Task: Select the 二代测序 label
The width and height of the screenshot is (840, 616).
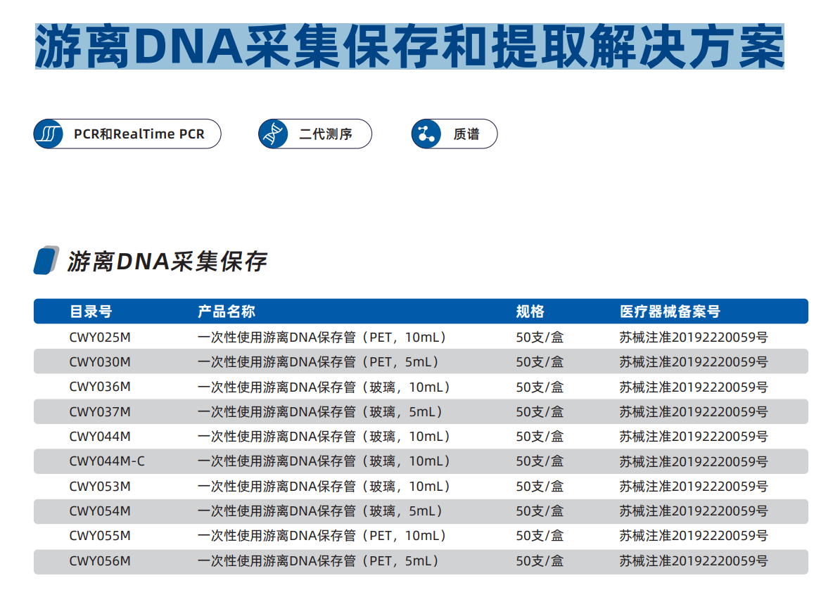Action: pyautogui.click(x=325, y=134)
